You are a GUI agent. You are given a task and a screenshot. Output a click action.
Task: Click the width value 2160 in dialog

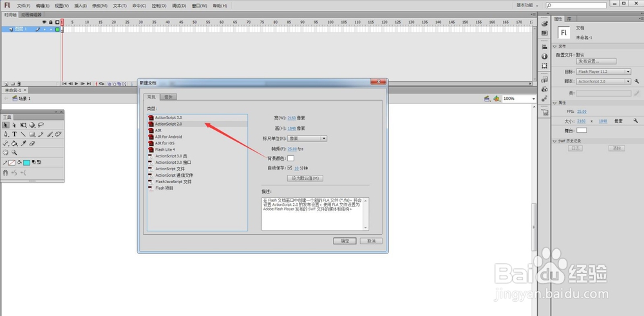tap(292, 118)
